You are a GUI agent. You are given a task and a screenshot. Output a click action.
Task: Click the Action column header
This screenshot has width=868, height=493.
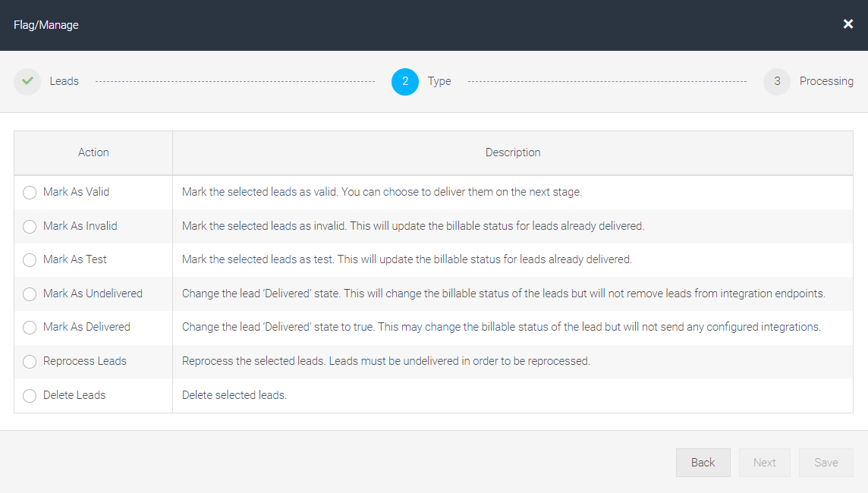click(x=93, y=152)
